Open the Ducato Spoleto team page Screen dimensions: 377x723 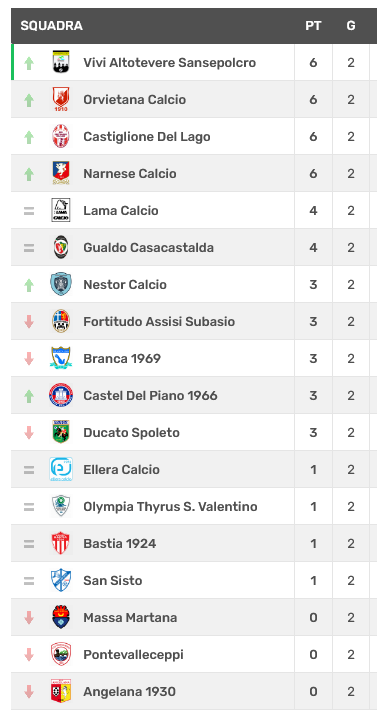click(131, 433)
